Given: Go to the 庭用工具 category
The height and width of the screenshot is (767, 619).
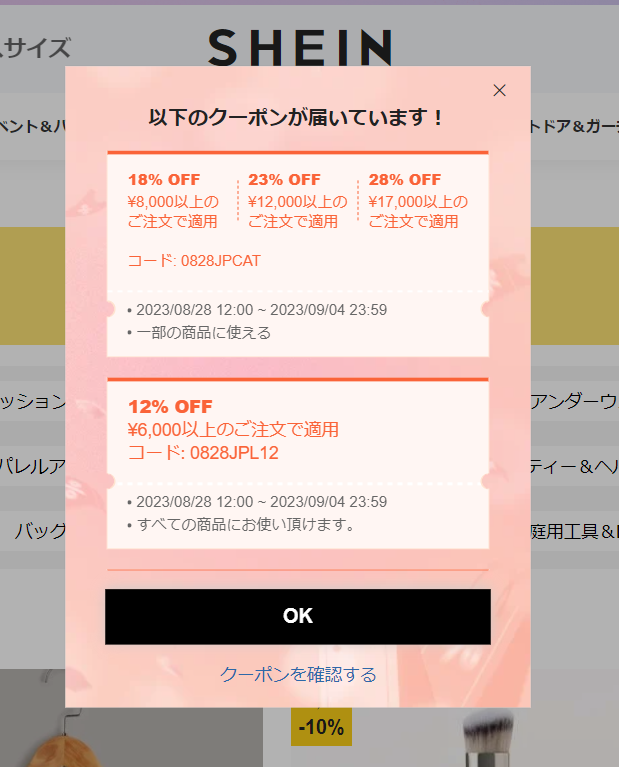Looking at the screenshot, I should (575, 531).
